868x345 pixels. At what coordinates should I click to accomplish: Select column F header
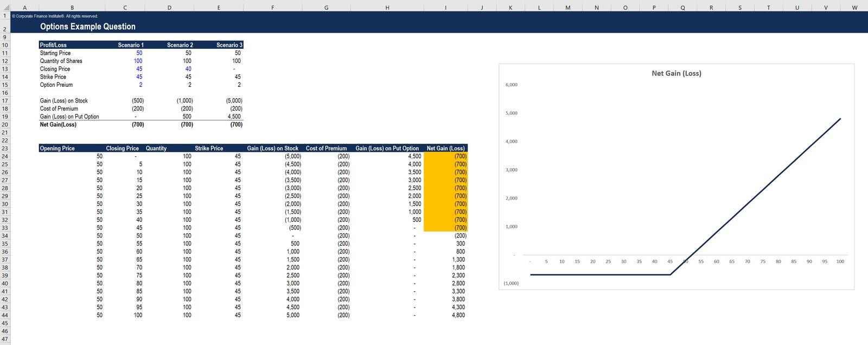click(272, 8)
